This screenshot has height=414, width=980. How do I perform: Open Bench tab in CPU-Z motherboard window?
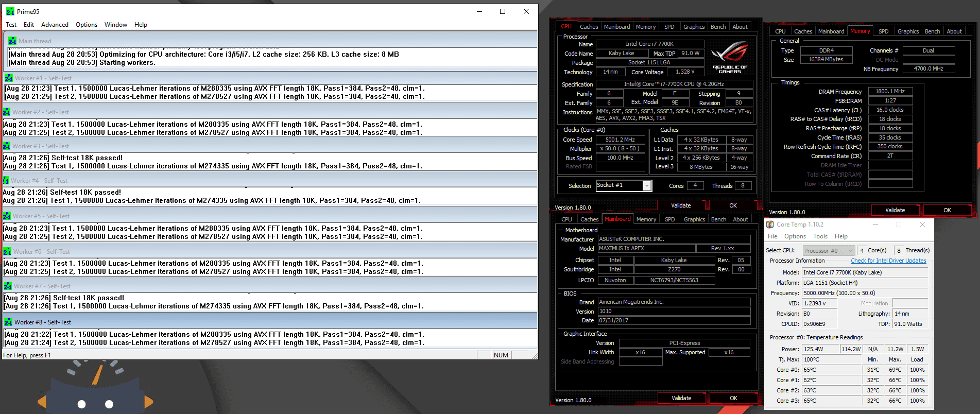click(x=718, y=219)
